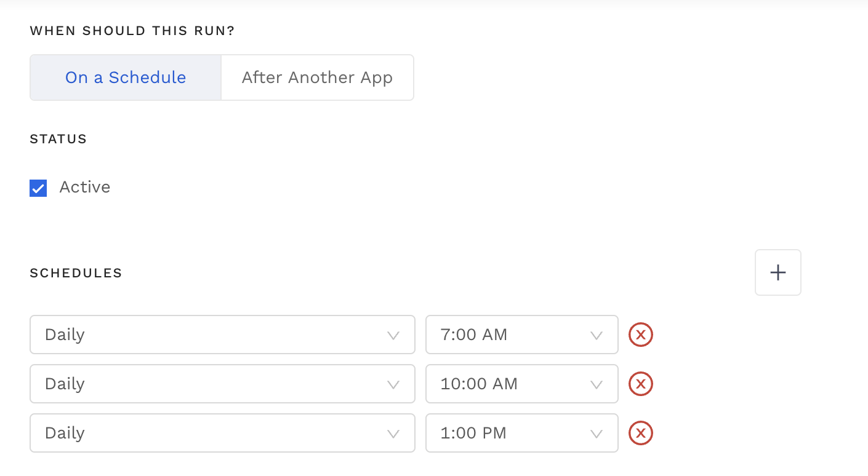Open the Daily frequency dropdown for 7:00 AM
This screenshot has width=868, height=476.
click(x=222, y=335)
